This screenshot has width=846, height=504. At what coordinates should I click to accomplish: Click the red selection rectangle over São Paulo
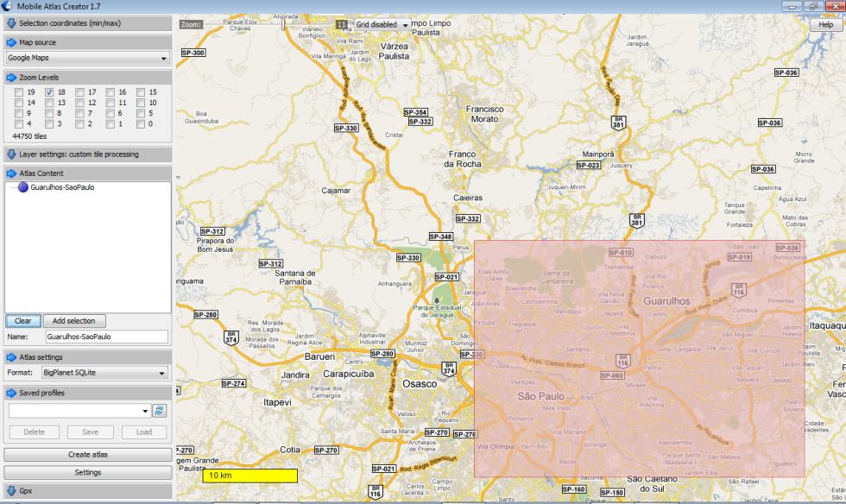(x=640, y=359)
